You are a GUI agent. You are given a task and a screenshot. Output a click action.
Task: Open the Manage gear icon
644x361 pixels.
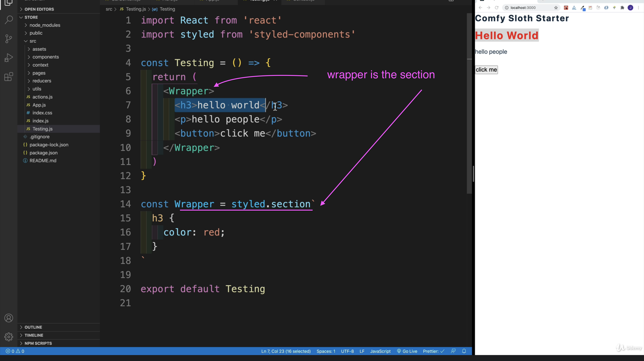(x=9, y=337)
